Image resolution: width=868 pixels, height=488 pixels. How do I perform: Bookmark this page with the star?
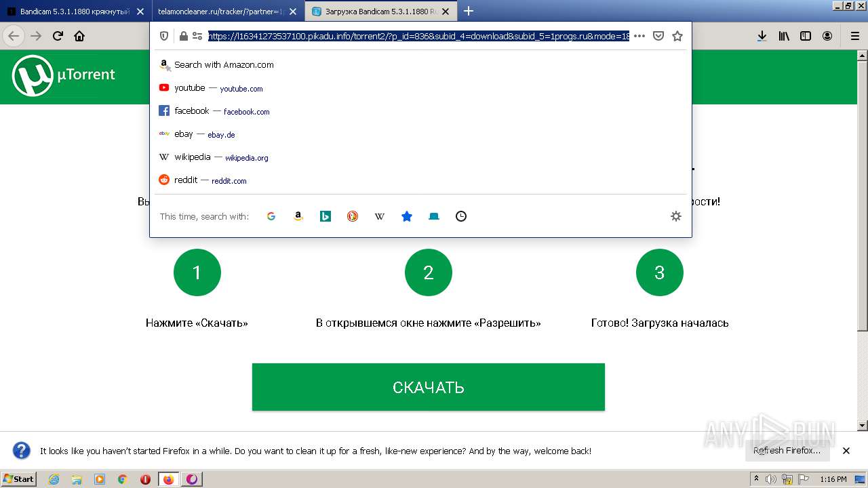click(677, 36)
